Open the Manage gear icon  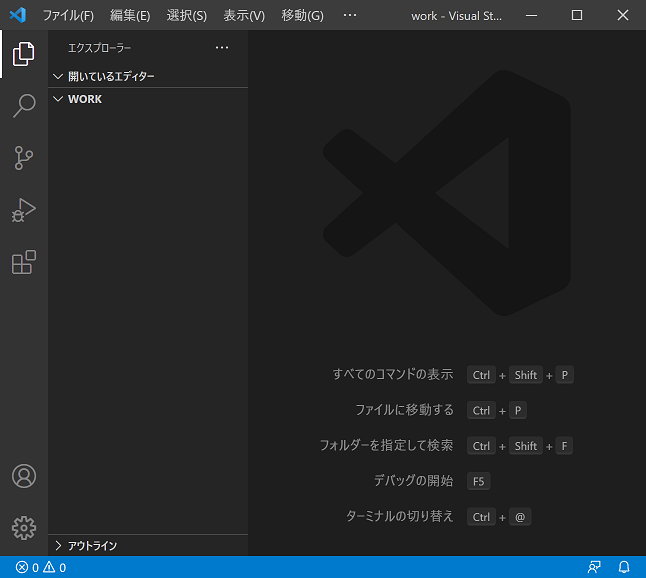23,528
